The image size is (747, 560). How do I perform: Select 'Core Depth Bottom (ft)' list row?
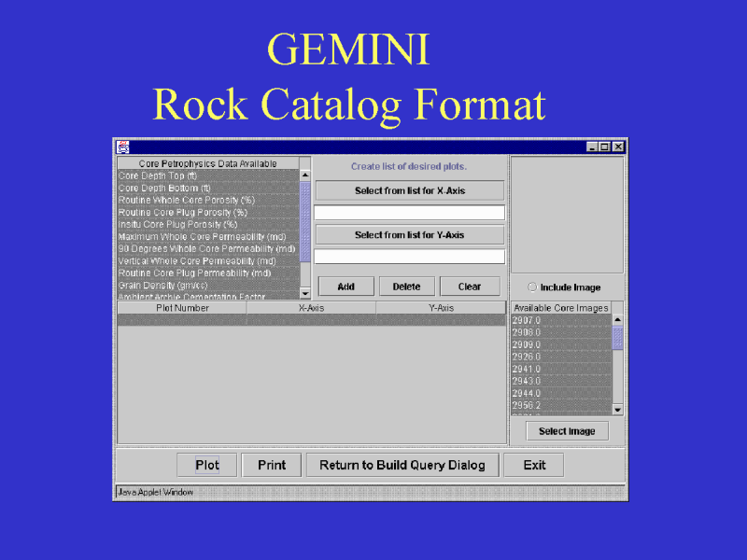pyautogui.click(x=208, y=189)
